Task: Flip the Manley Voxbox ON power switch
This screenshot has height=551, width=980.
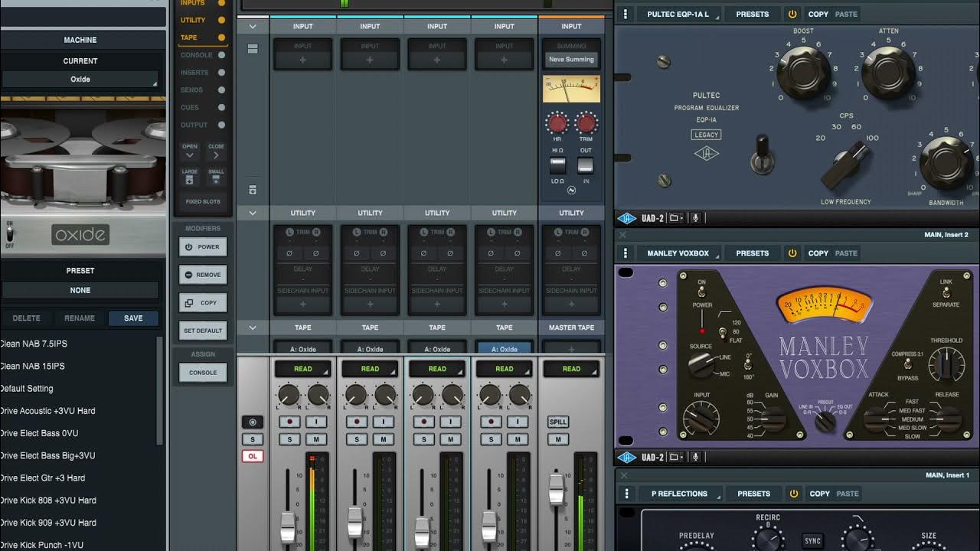Action: 701,292
